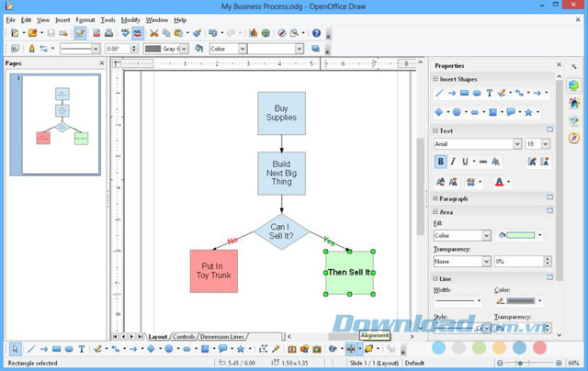Image resolution: width=588 pixels, height=371 pixels.
Task: Toggle Italic in the Text panel
Action: tap(453, 162)
